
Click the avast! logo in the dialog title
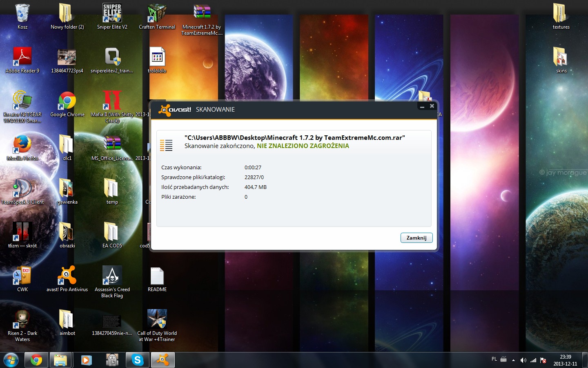175,110
